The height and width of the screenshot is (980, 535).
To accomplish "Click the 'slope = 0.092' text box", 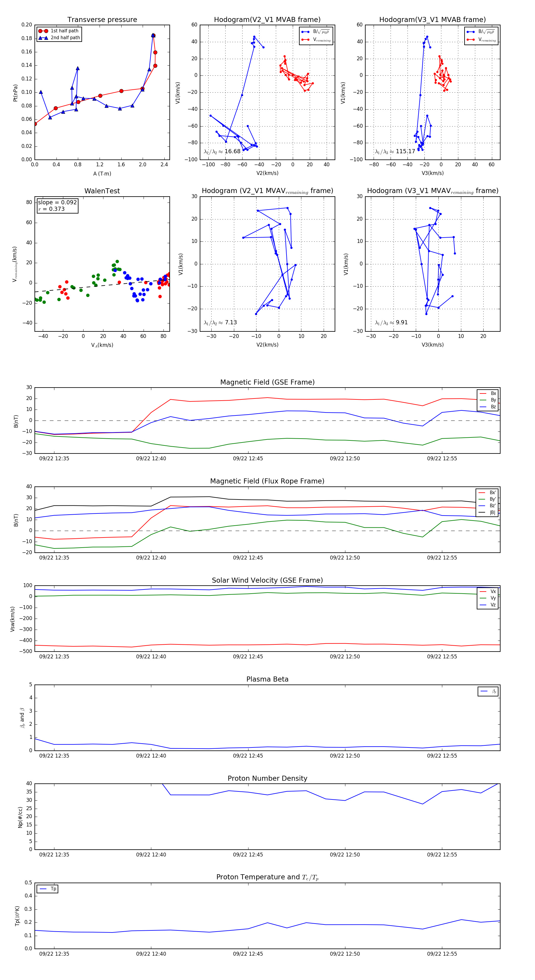I will tap(57, 203).
